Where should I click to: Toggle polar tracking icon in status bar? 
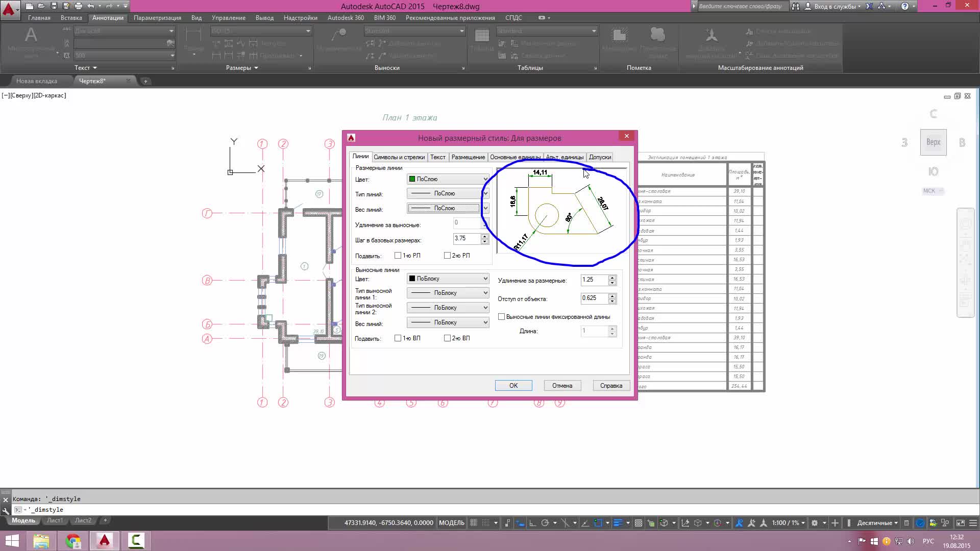click(x=545, y=523)
